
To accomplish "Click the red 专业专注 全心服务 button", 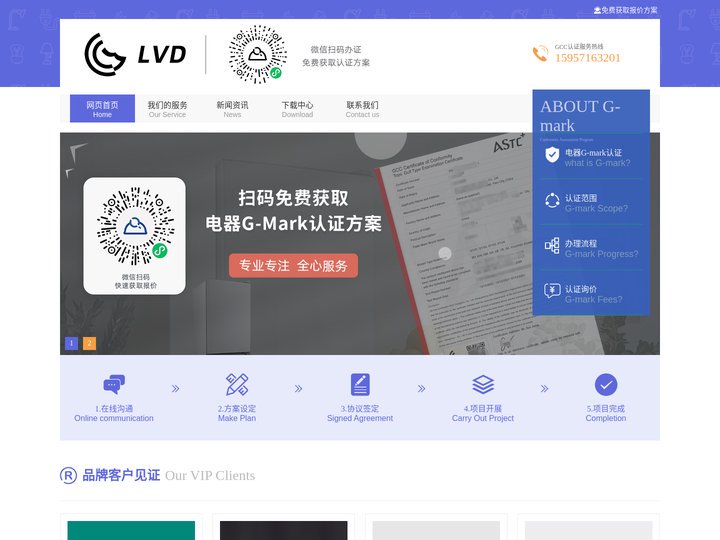I will click(293, 265).
